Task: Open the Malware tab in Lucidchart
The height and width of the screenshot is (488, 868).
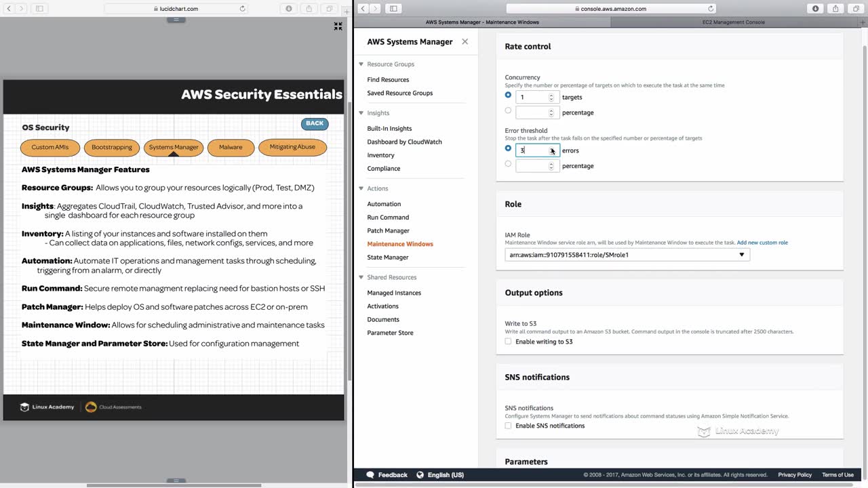Action: pyautogui.click(x=231, y=147)
